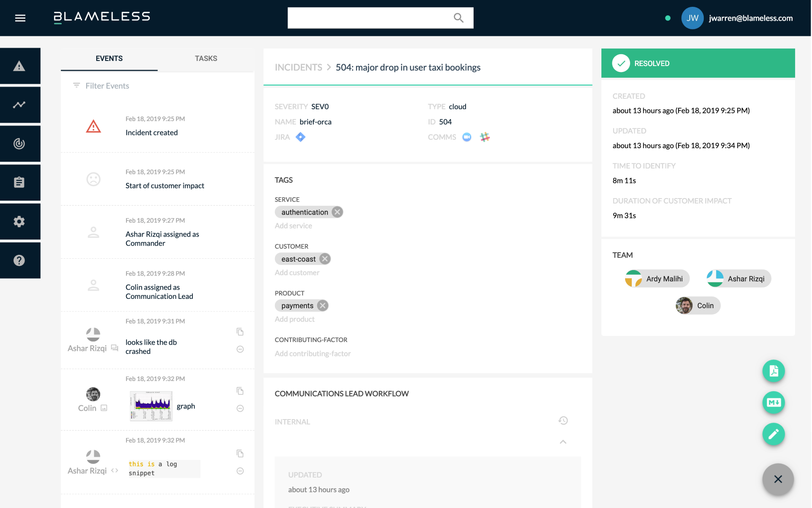
Task: Remove the payments product tag
Action: (x=323, y=306)
